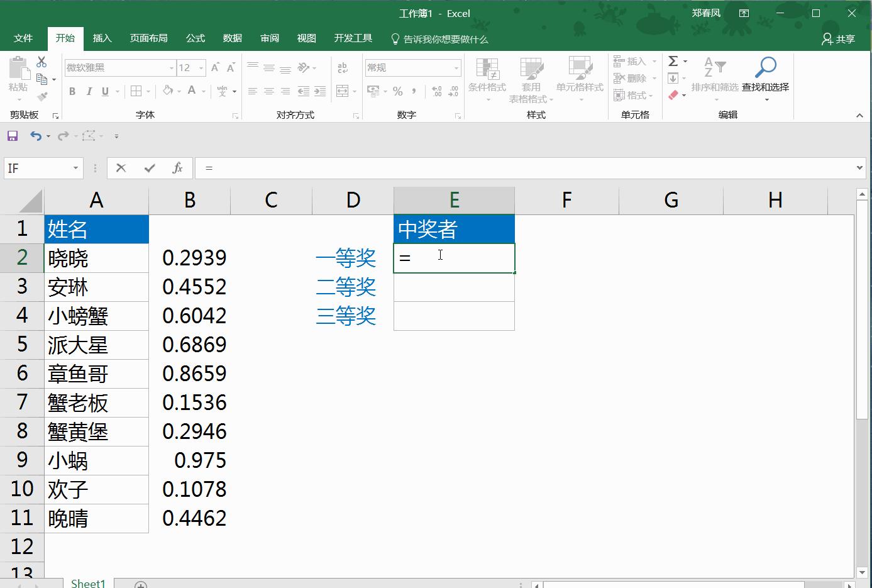Image resolution: width=872 pixels, height=588 pixels.
Task: Toggle bold formatting
Action: pyautogui.click(x=72, y=91)
